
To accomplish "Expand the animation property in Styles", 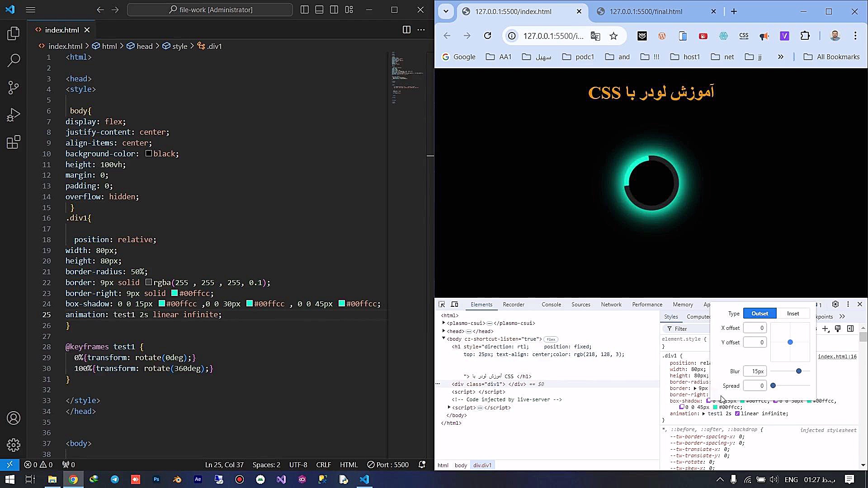I will [704, 413].
